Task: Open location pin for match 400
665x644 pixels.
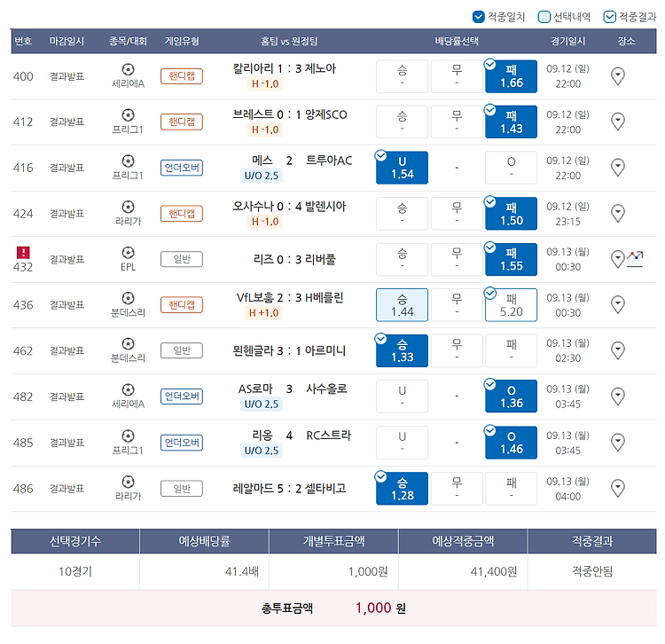Action: pyautogui.click(x=617, y=76)
